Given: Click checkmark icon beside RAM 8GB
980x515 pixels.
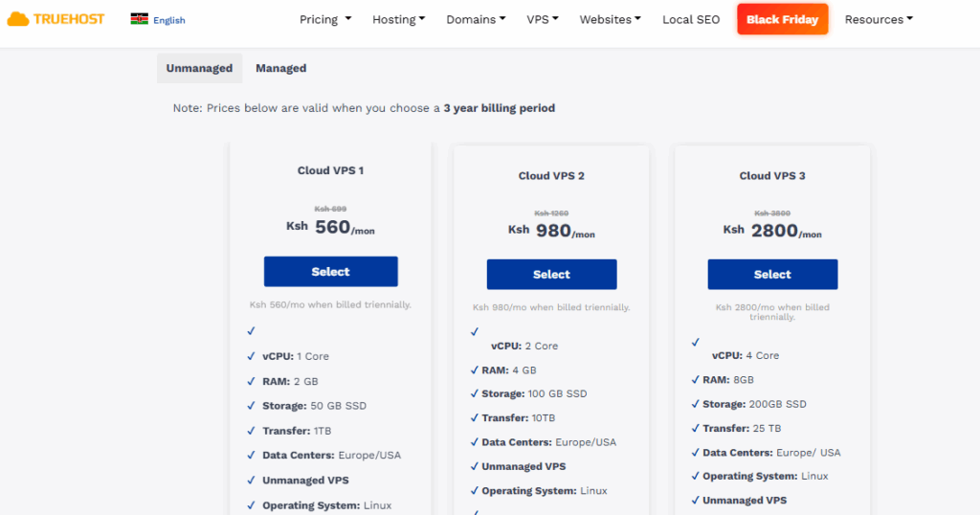Looking at the screenshot, I should click(x=695, y=379).
